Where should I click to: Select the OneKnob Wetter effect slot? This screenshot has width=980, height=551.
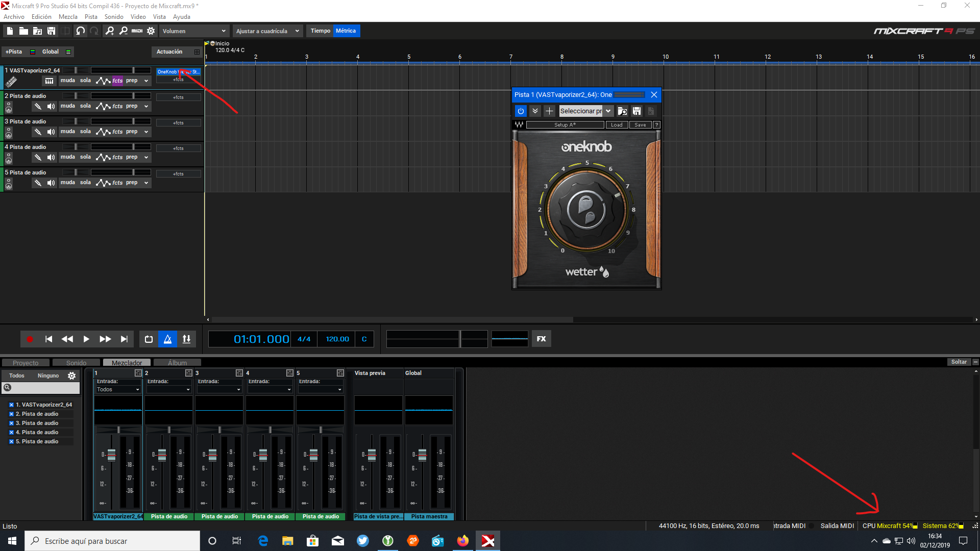pos(178,72)
